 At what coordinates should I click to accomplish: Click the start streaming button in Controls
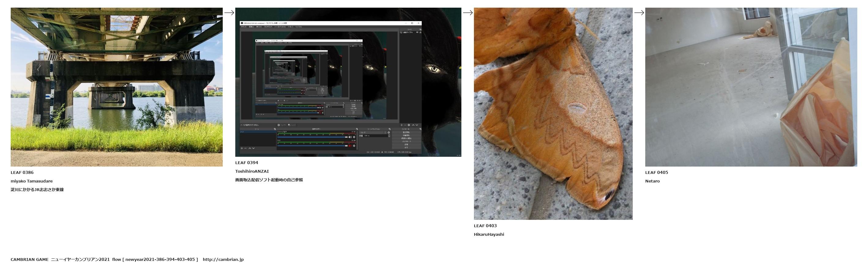click(x=407, y=133)
